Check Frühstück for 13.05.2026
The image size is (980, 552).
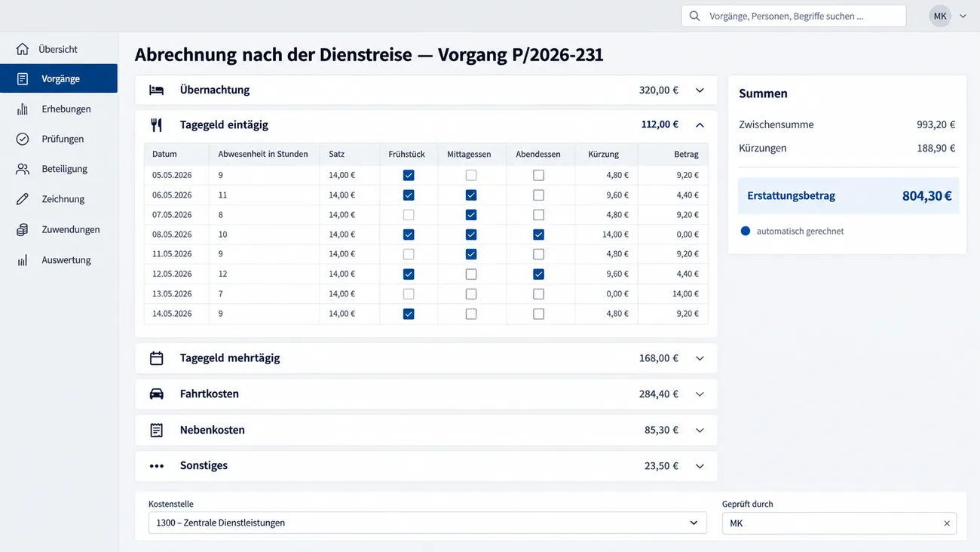pyautogui.click(x=409, y=293)
